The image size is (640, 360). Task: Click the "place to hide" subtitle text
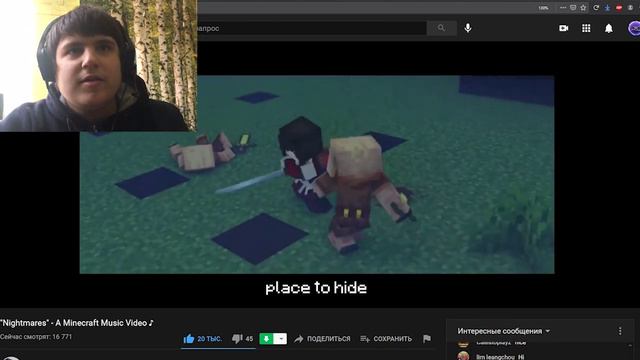tap(316, 288)
